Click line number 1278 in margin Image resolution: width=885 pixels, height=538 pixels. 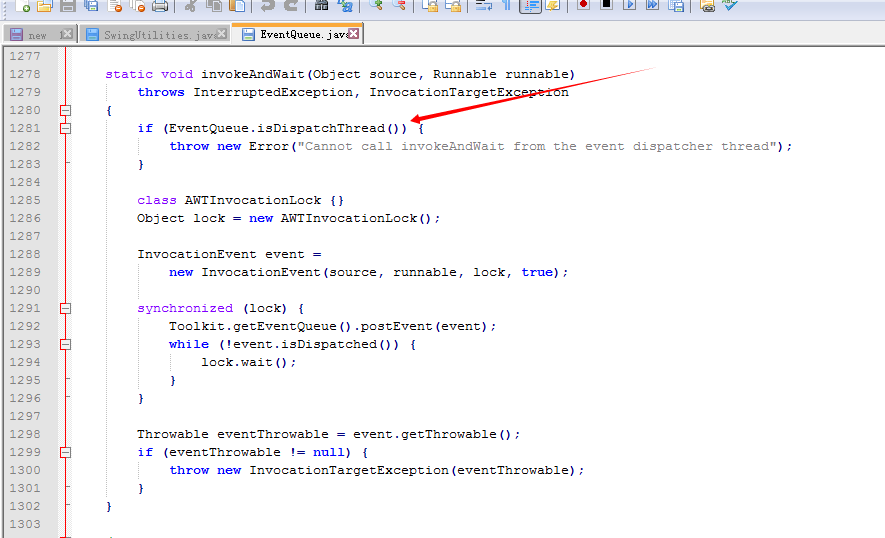[x=25, y=74]
